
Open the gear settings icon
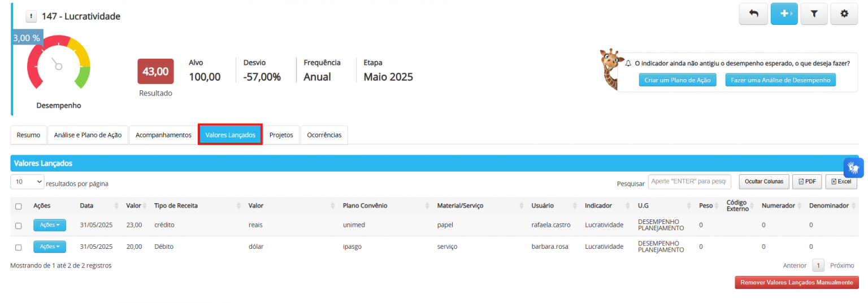pyautogui.click(x=844, y=14)
